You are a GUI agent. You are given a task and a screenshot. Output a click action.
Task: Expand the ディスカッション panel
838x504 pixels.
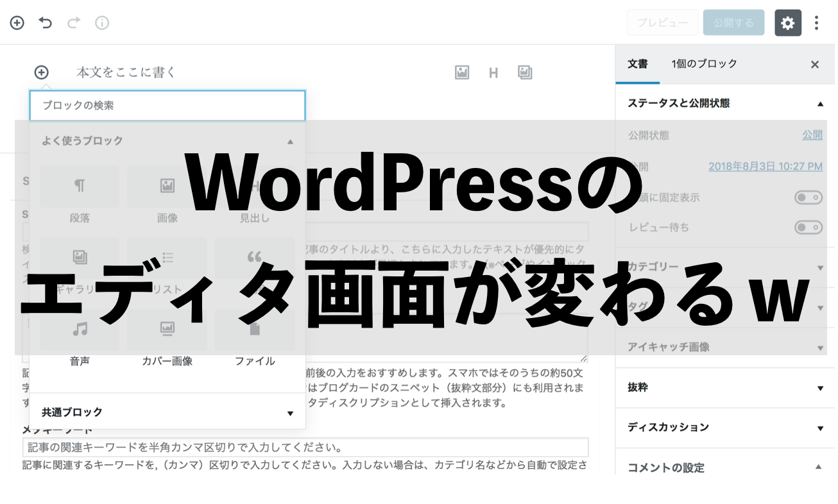pos(725,427)
